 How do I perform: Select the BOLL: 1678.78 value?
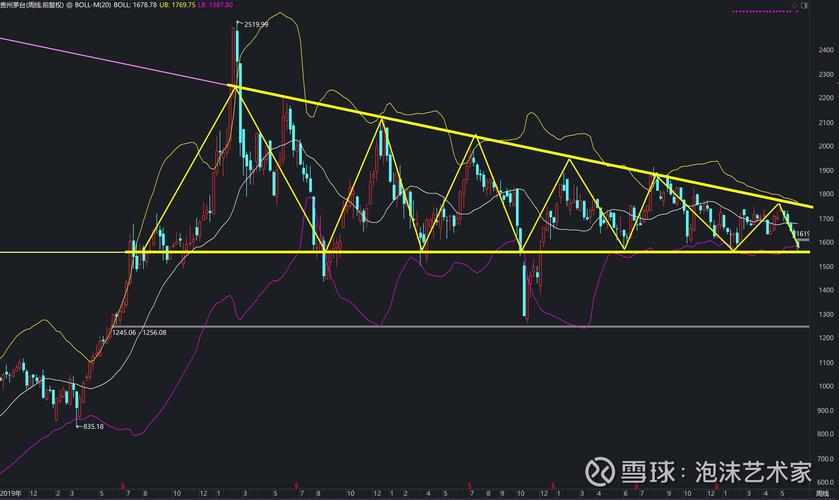pos(136,5)
